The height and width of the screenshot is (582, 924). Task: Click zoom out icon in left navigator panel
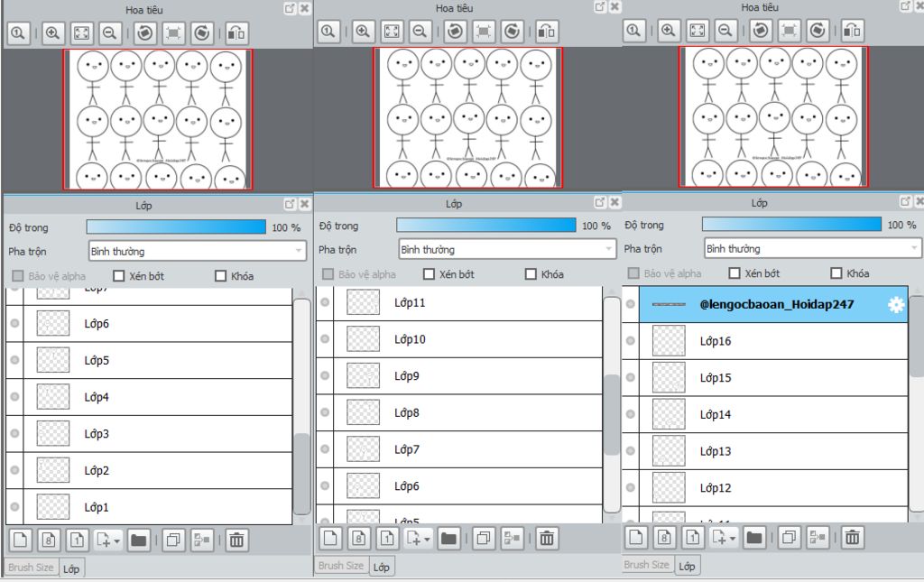point(109,33)
